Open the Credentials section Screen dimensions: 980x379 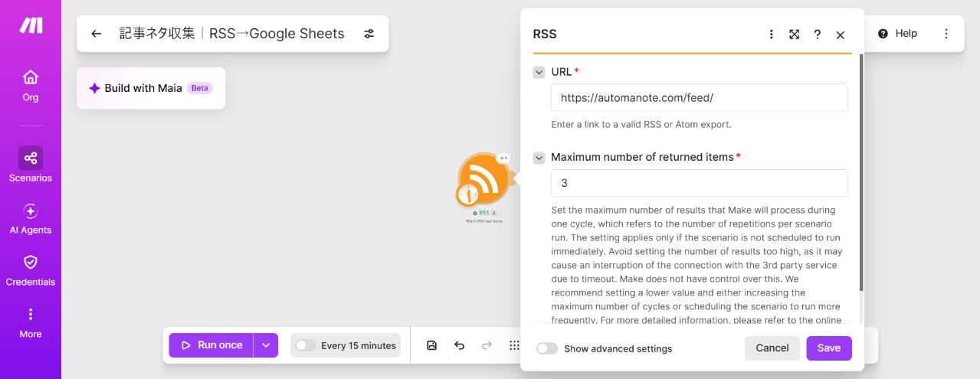point(31,271)
